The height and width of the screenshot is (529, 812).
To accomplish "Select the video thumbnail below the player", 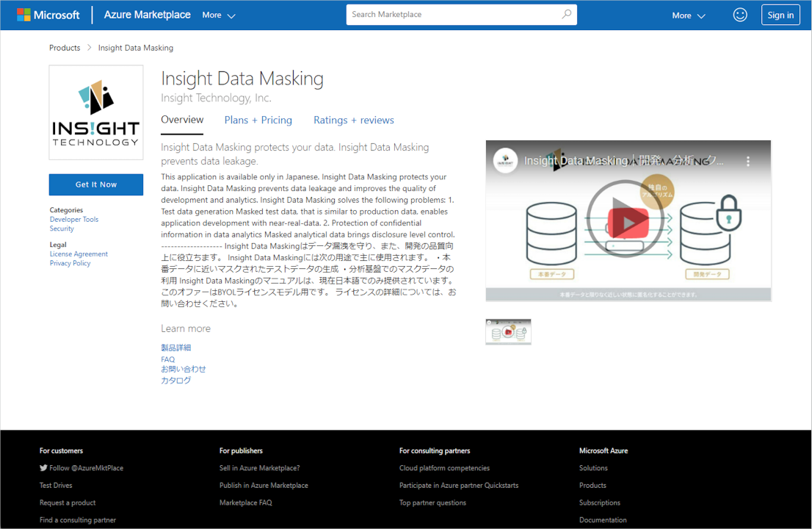I will (509, 332).
